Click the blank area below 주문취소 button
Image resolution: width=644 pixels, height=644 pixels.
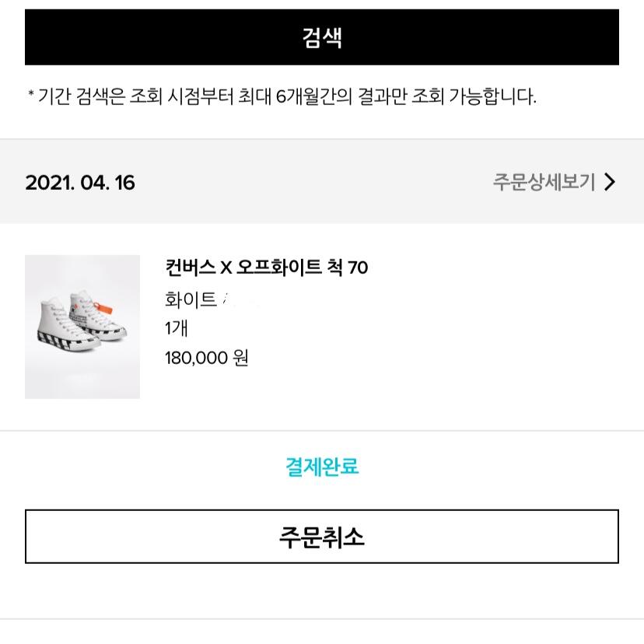pyautogui.click(x=322, y=591)
